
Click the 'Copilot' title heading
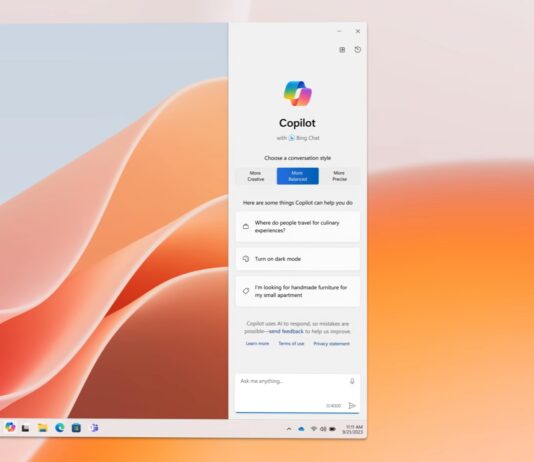[297, 123]
